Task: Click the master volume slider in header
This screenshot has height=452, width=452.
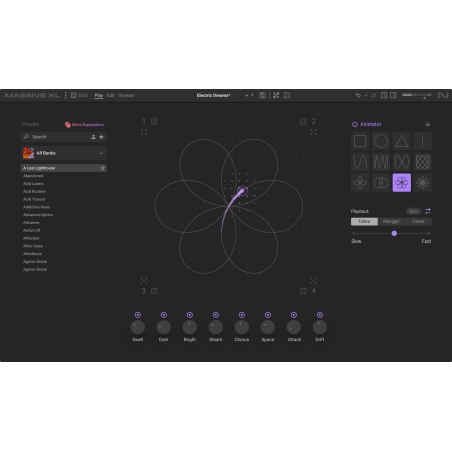Action: [417, 95]
